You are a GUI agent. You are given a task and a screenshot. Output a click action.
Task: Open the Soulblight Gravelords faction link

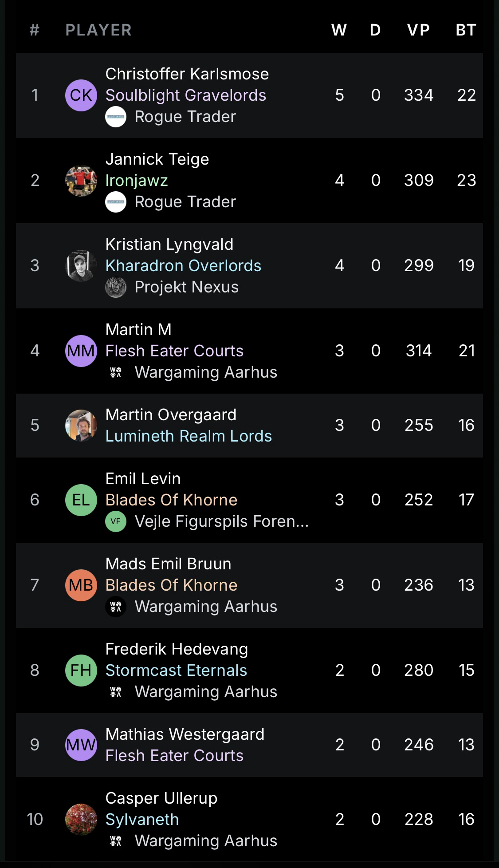(185, 95)
